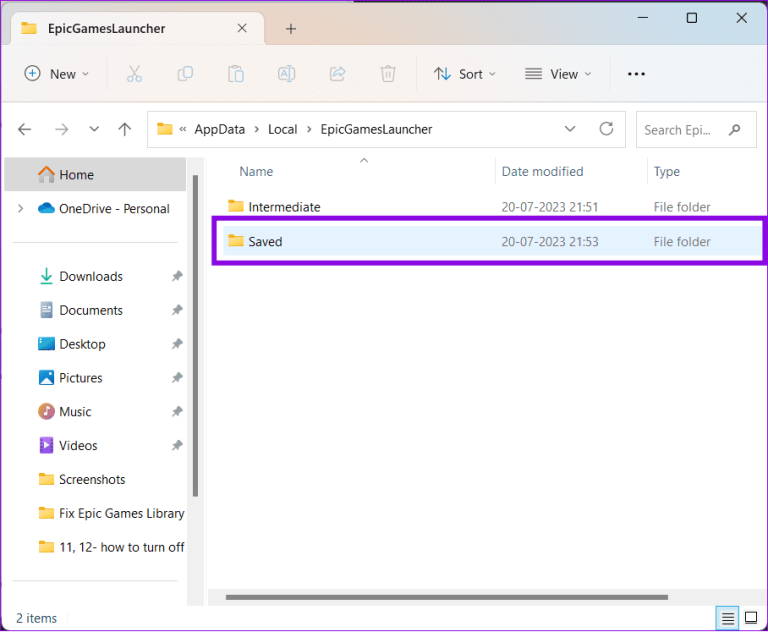
Task: Click the Paste clipboard icon
Action: coord(236,74)
